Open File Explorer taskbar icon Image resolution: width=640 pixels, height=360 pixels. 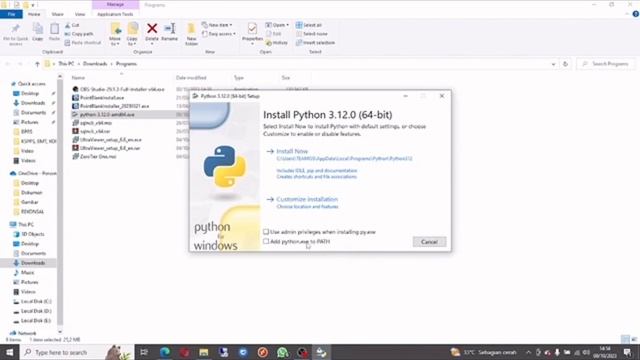point(204,352)
